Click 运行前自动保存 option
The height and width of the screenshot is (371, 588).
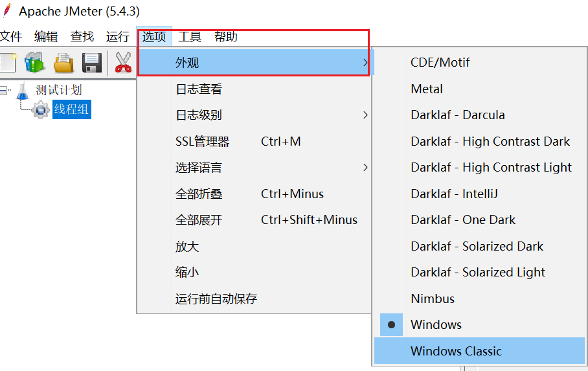coord(216,298)
